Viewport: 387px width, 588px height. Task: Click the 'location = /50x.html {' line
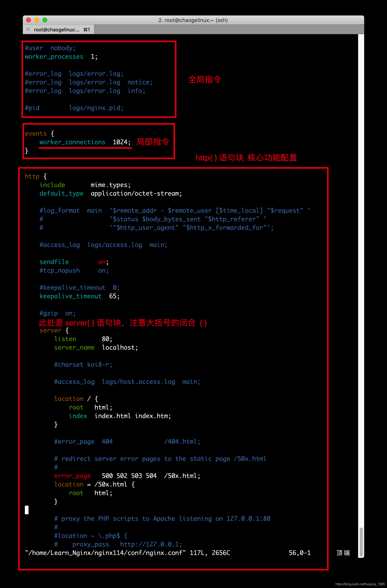pos(94,484)
